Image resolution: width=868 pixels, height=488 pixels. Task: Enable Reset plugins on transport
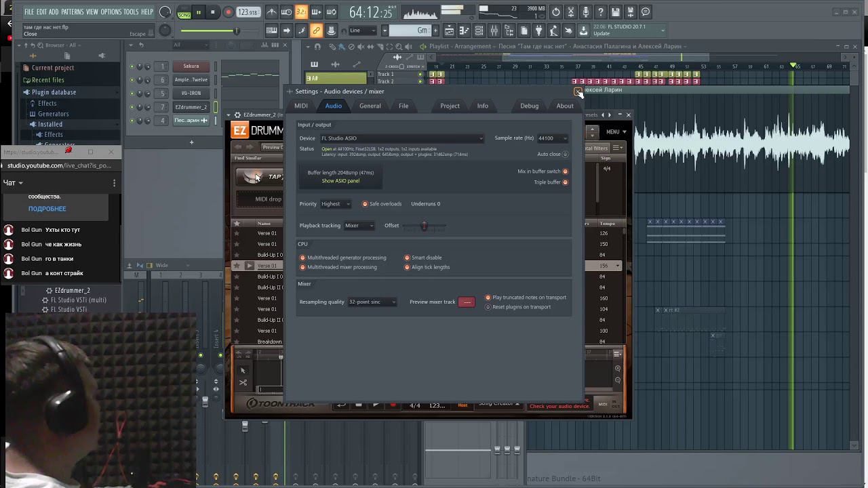coord(488,307)
